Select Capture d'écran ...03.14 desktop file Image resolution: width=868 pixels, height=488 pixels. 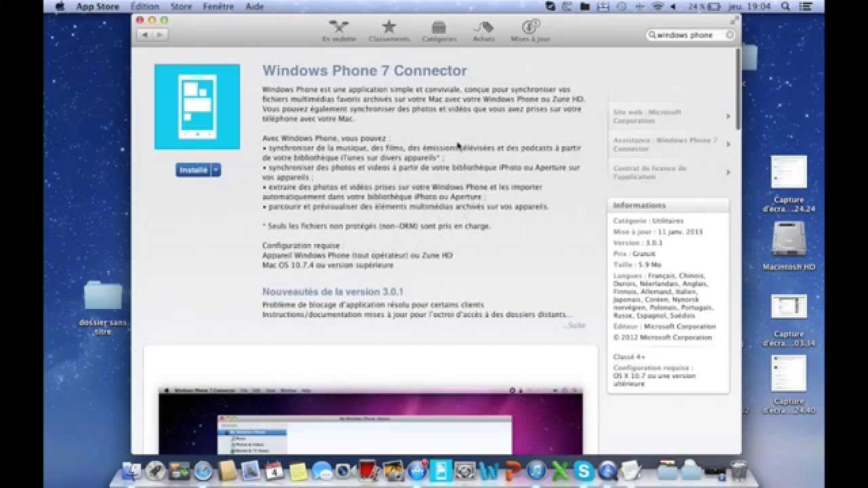point(789,320)
